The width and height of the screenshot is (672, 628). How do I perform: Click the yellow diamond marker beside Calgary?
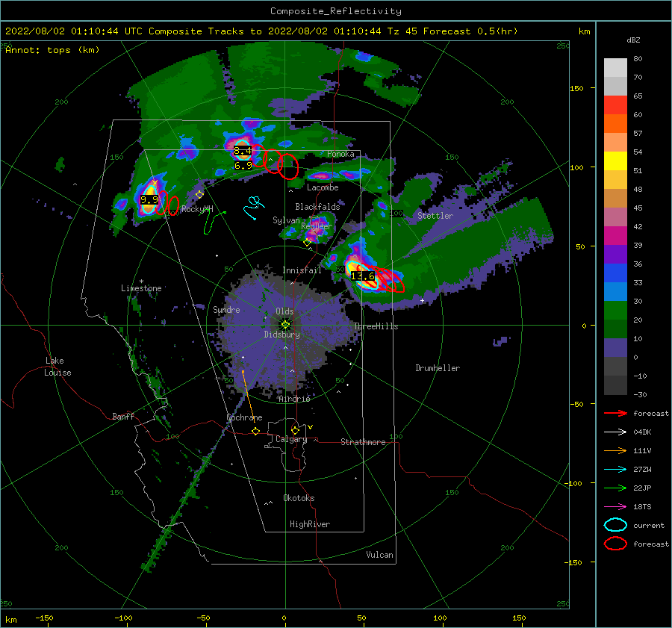point(295,430)
